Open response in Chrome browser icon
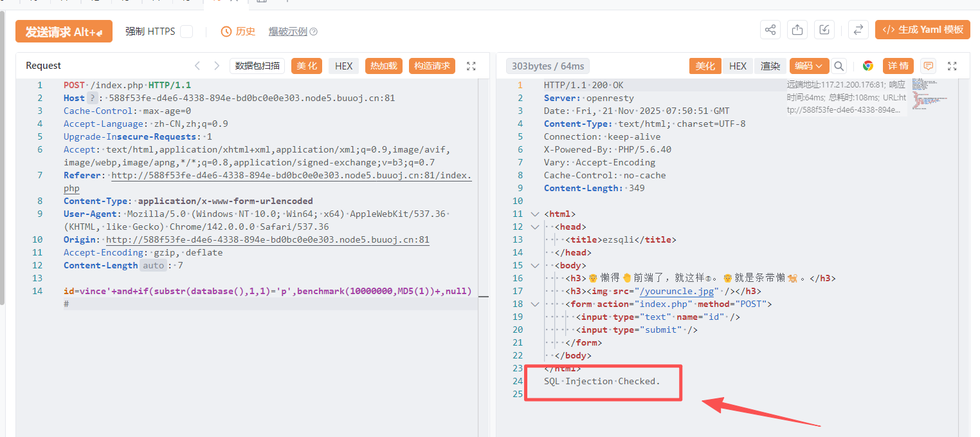This screenshot has width=980, height=437. point(868,66)
